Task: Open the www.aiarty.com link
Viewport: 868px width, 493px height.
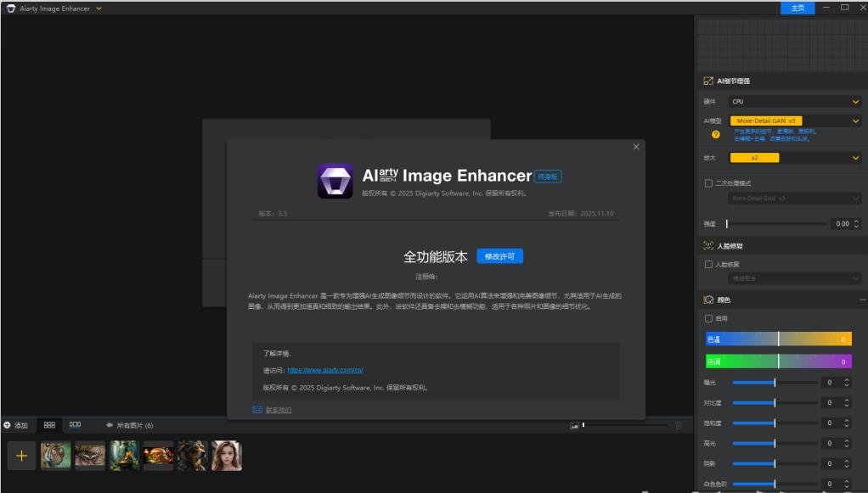Action: [x=325, y=370]
